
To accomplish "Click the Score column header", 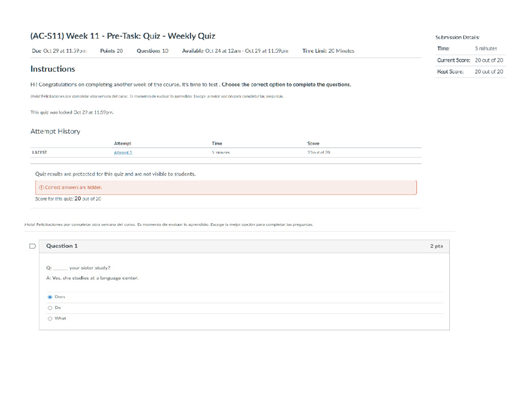I will tap(313, 144).
